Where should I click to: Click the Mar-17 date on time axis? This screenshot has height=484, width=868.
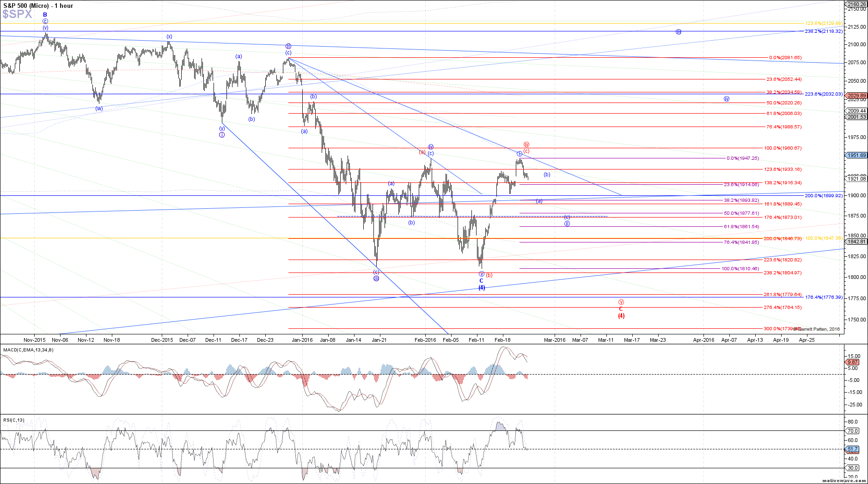pyautogui.click(x=632, y=340)
